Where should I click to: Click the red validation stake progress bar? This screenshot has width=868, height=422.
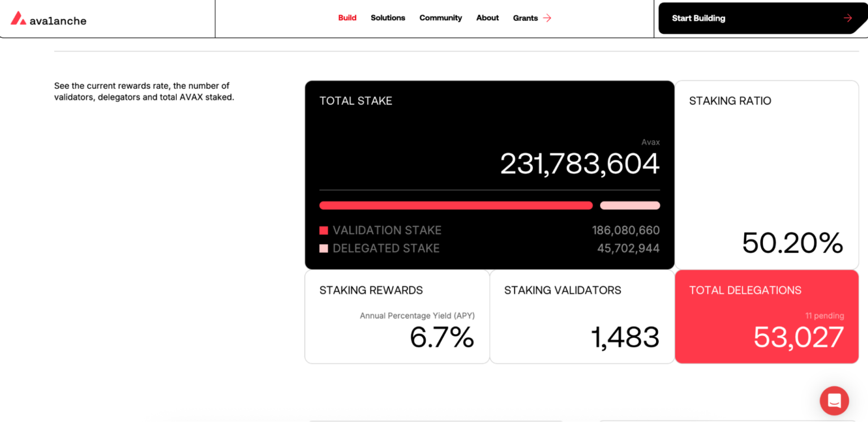point(456,205)
